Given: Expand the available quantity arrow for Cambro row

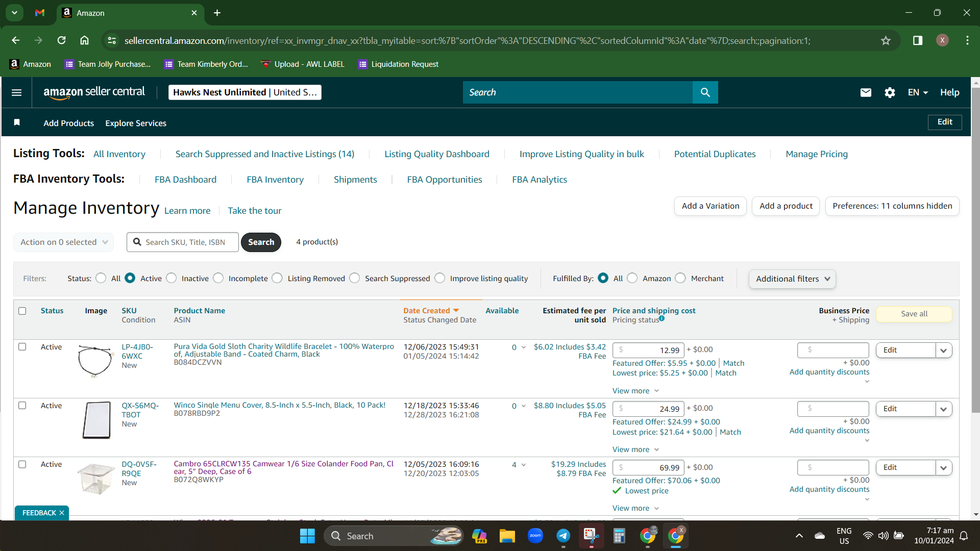Looking at the screenshot, I should [x=524, y=465].
